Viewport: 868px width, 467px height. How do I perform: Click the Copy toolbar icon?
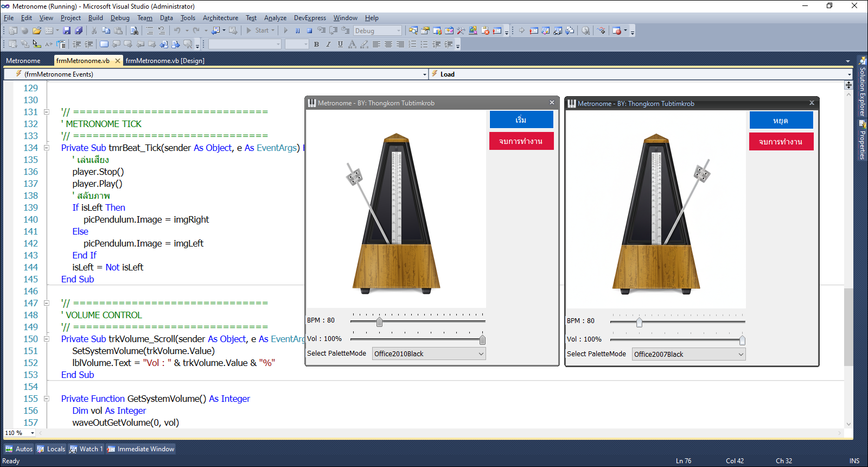(106, 31)
